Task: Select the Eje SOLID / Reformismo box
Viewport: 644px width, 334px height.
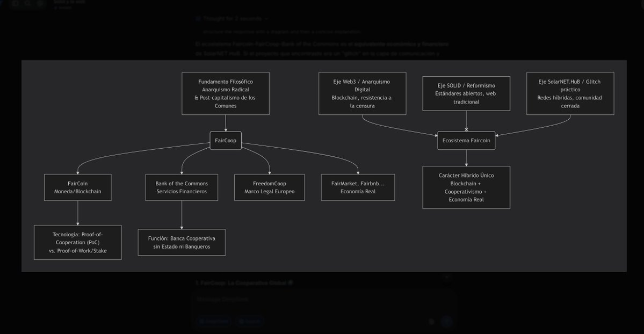Action: point(466,93)
